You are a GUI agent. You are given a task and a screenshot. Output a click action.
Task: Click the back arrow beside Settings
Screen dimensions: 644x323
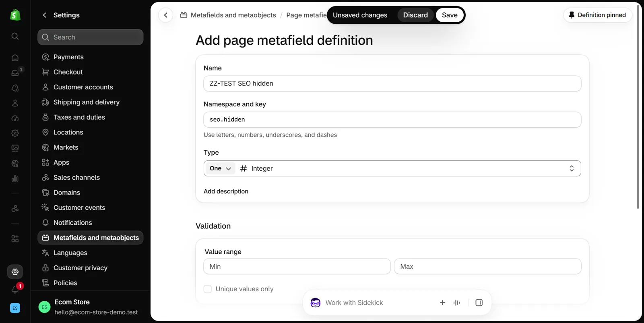(45, 15)
